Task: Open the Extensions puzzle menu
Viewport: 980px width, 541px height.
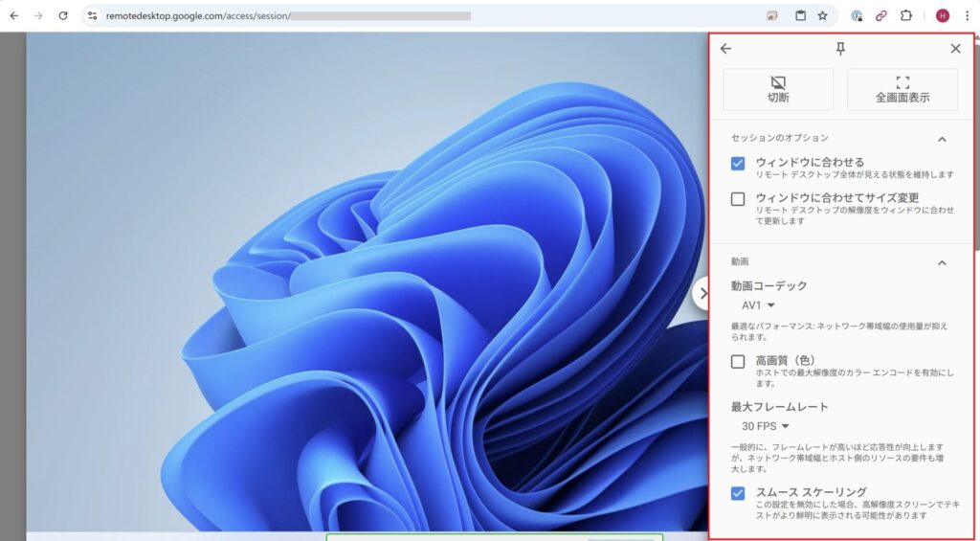Action: [906, 15]
